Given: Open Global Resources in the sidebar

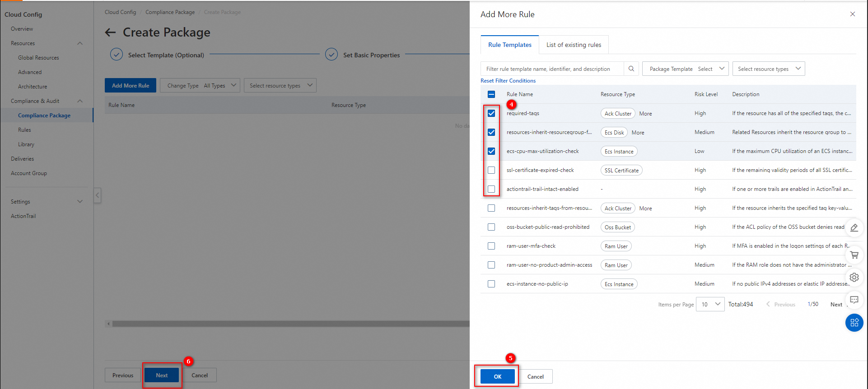Looking at the screenshot, I should tap(38, 58).
